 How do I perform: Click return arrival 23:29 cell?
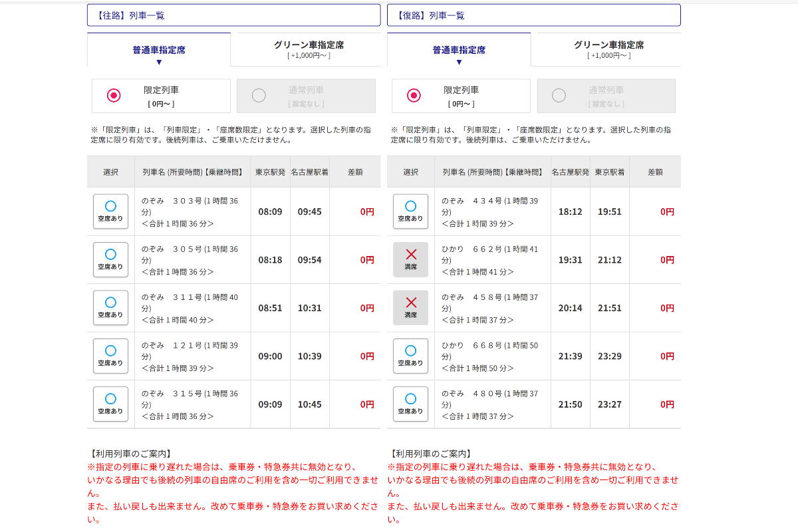[610, 356]
